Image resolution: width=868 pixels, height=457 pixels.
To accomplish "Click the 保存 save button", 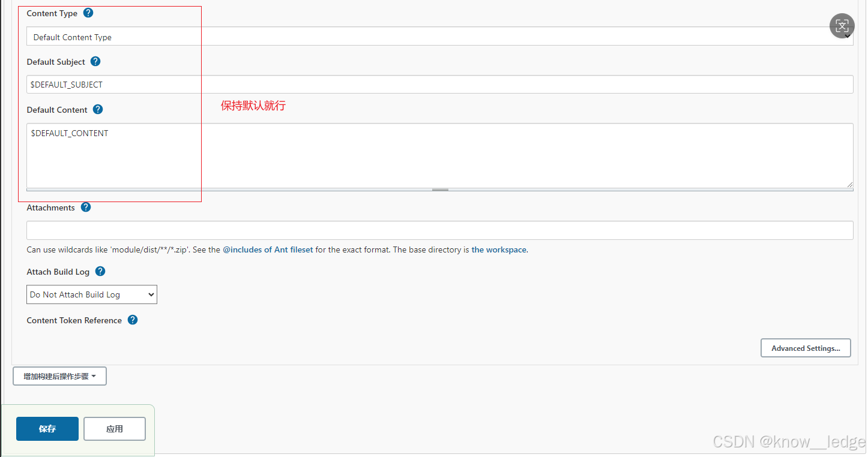I will [x=47, y=429].
